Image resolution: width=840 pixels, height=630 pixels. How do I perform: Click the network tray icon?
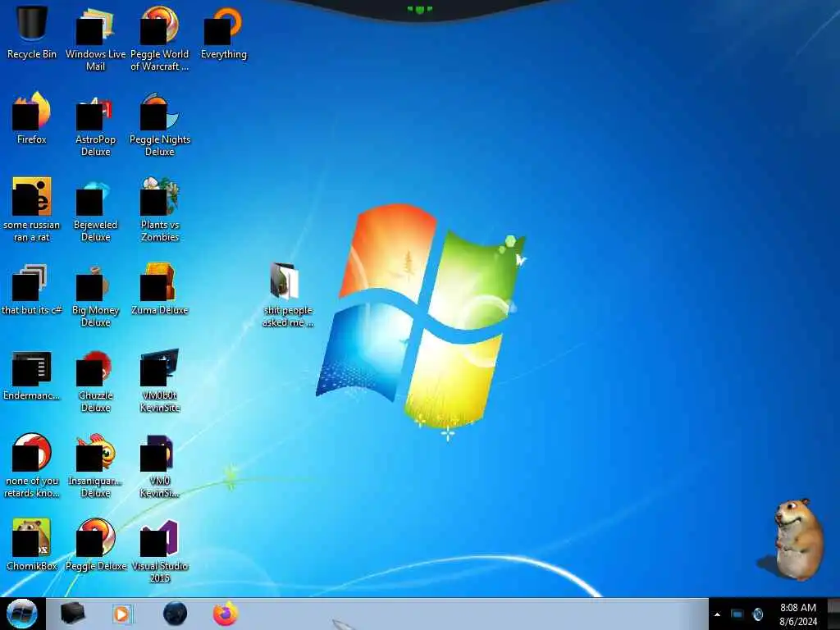pyautogui.click(x=737, y=614)
